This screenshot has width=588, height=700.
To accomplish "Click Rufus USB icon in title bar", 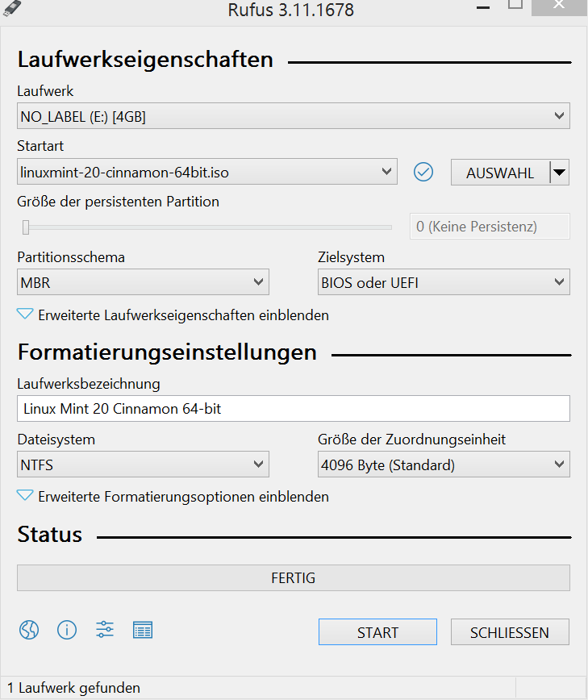I will click(x=12, y=7).
